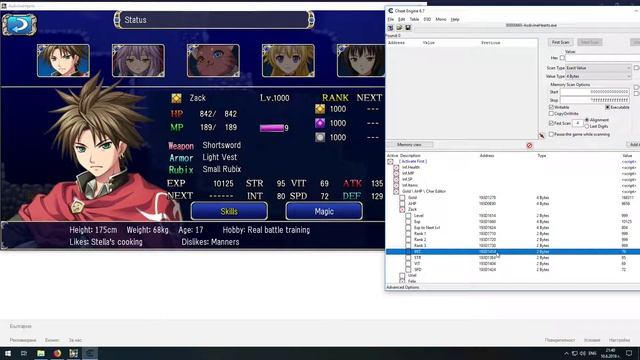This screenshot has width=640, height=360.
Task: Open the notification center icon
Action: (x=629, y=353)
